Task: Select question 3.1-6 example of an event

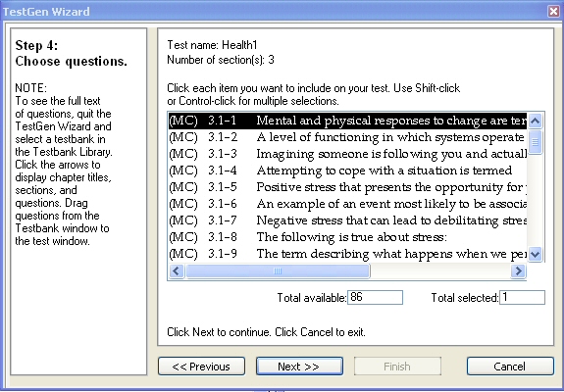Action: [348, 204]
